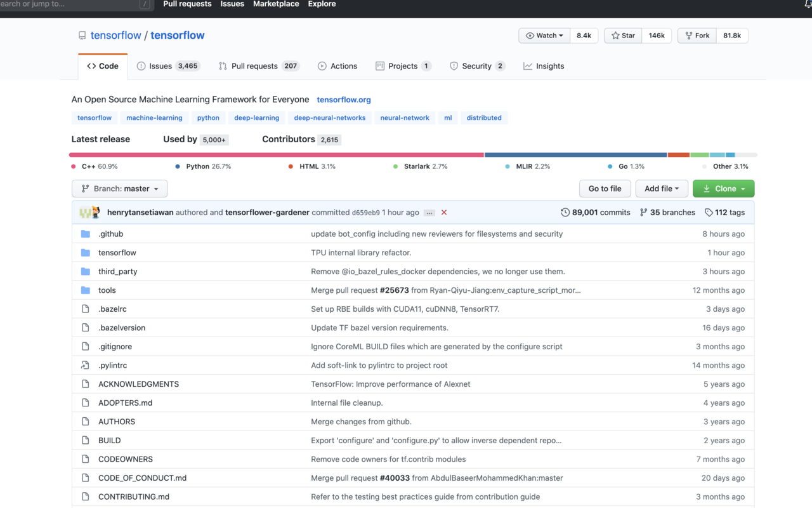Viewport: 812px width, 508px height.
Task: Click the pink C++ language bar segment
Action: pyautogui.click(x=277, y=155)
